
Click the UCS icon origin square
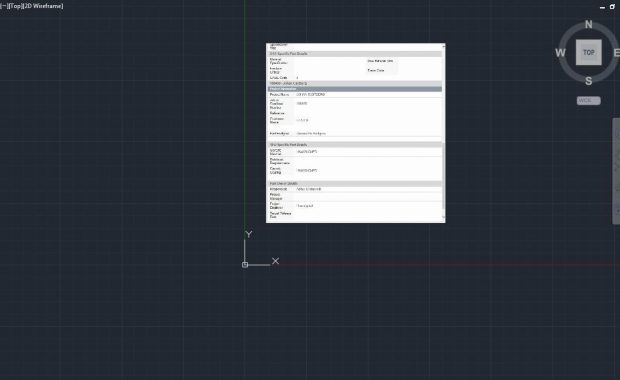[x=245, y=265]
